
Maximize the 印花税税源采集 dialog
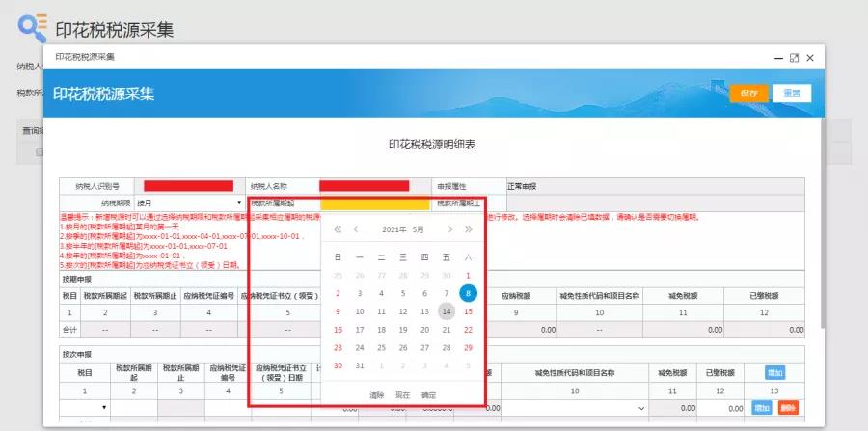795,58
